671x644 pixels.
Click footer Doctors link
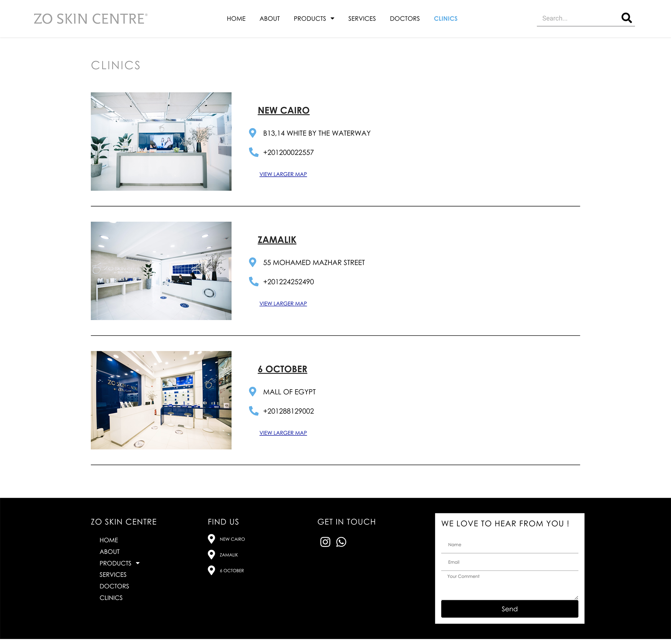tap(114, 586)
